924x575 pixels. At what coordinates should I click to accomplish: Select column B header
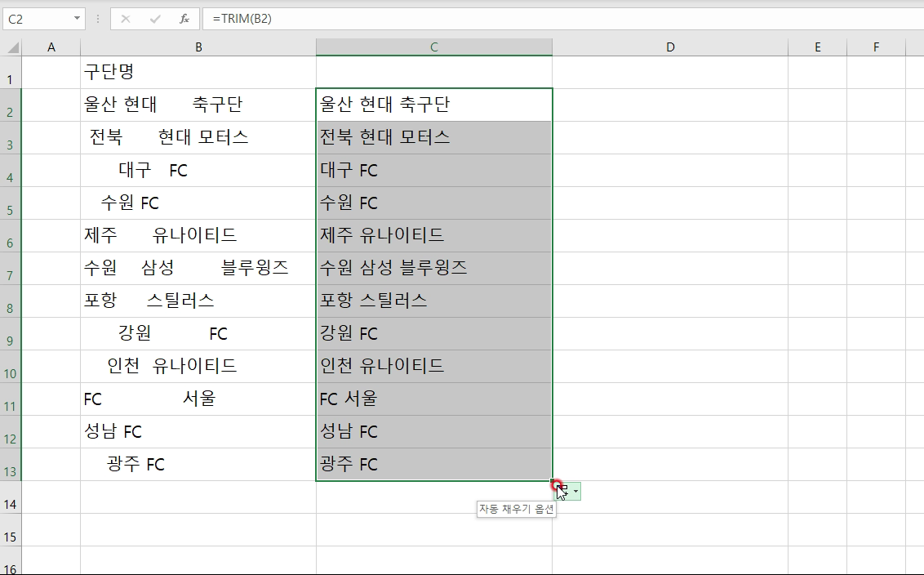tap(198, 47)
